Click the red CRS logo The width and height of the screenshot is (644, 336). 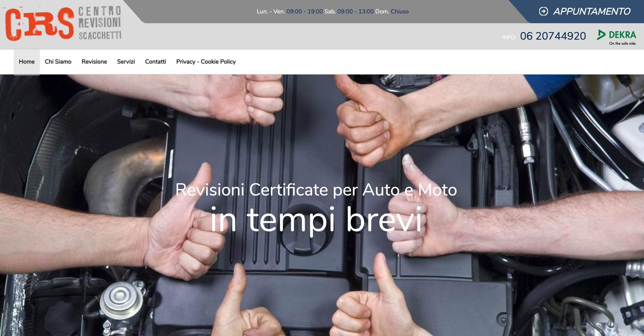pyautogui.click(x=39, y=24)
